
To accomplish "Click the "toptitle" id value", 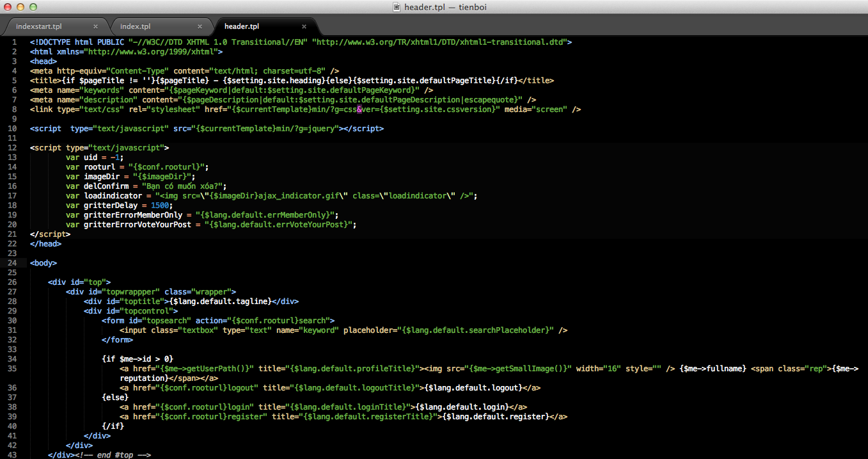I will click(x=142, y=302).
